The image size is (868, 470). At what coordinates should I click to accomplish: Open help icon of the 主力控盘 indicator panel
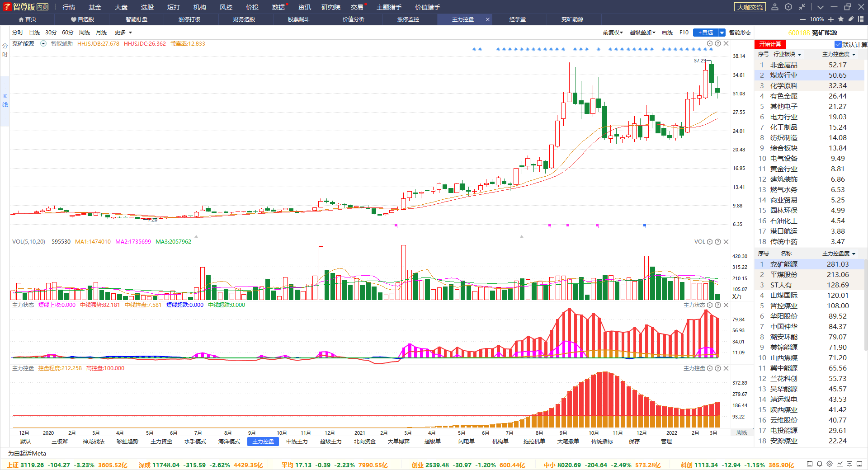pyautogui.click(x=718, y=368)
